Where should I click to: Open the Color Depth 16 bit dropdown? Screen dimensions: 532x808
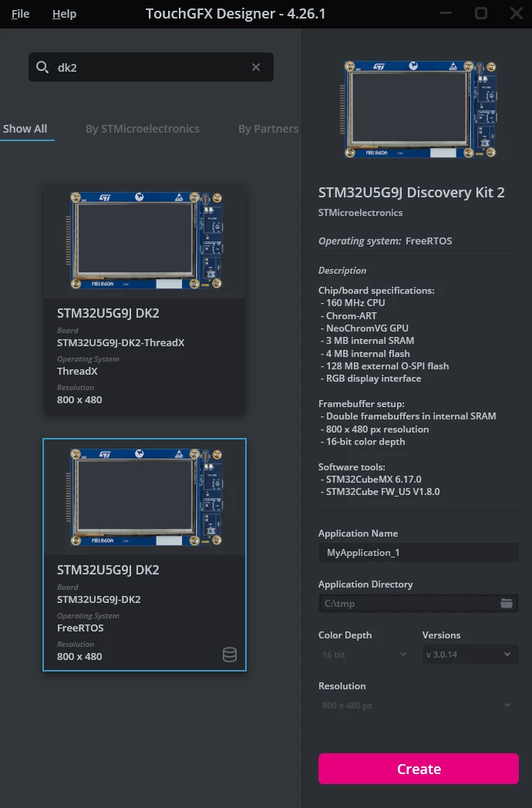(365, 655)
